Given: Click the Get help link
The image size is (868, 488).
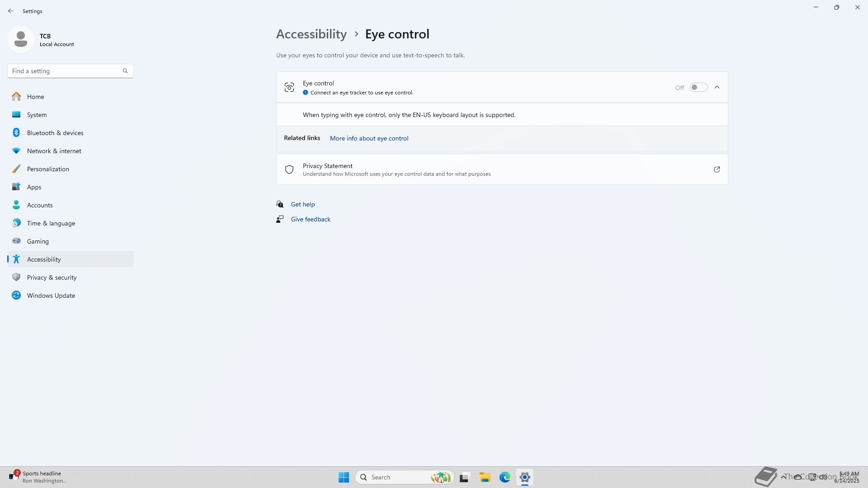Looking at the screenshot, I should click(x=303, y=204).
